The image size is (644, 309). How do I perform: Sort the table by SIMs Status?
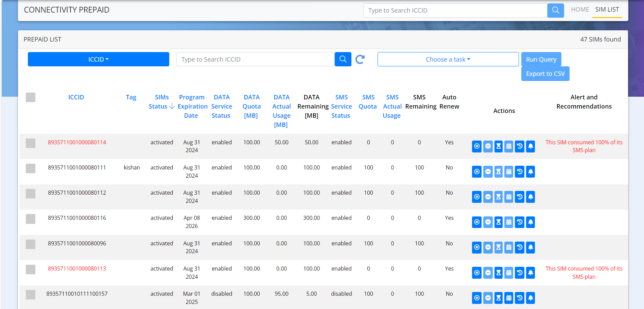point(162,102)
